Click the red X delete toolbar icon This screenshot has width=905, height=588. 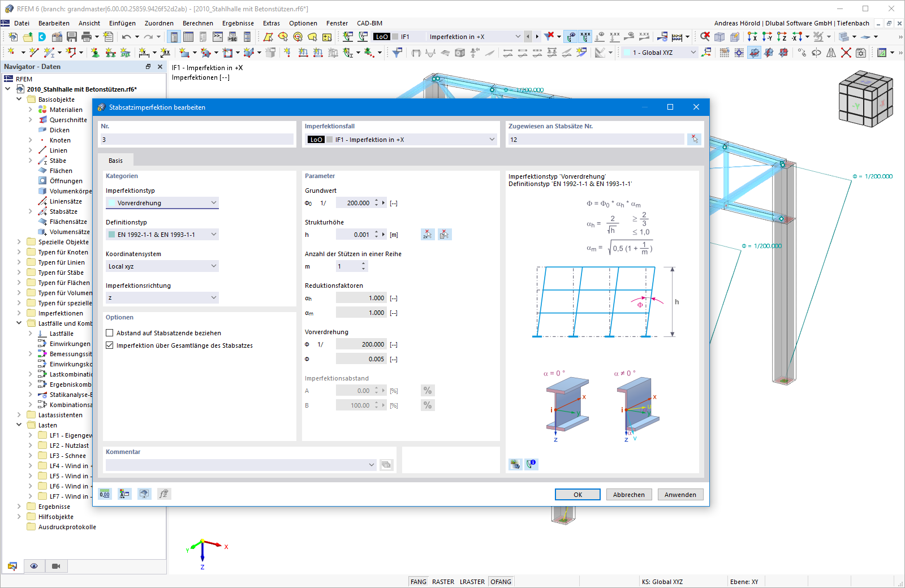tap(846, 53)
